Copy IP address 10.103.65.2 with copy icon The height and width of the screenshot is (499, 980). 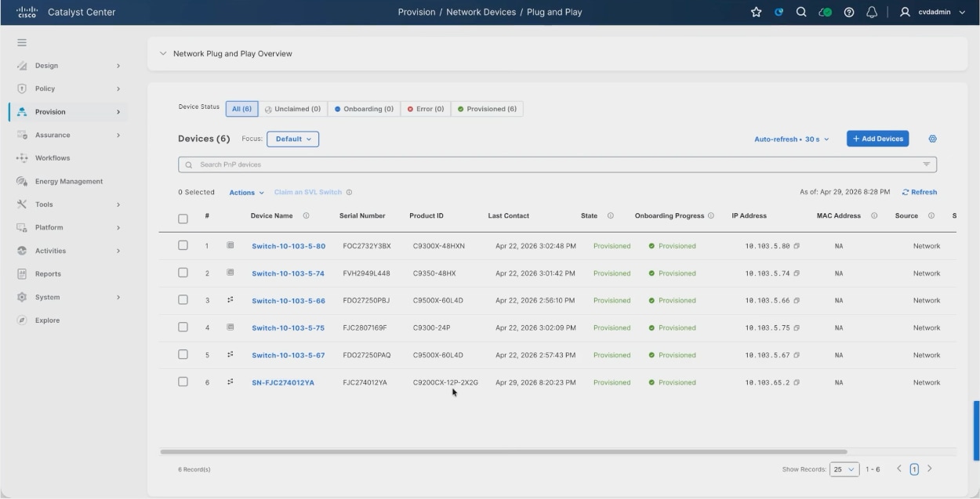[797, 383]
